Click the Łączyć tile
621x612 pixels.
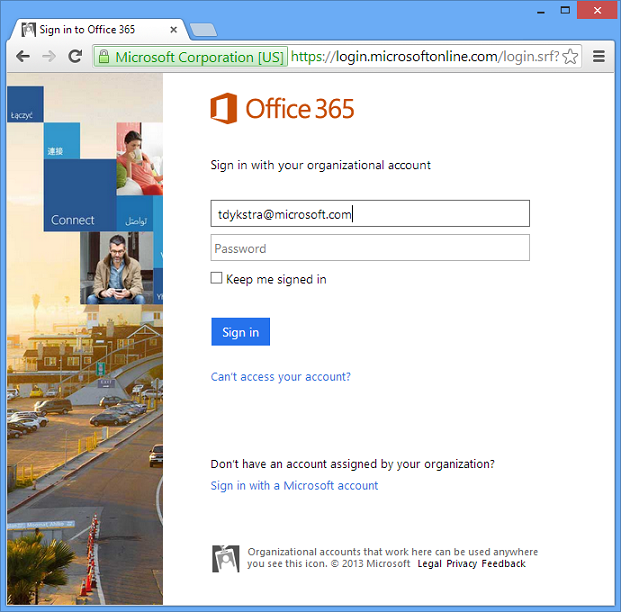[x=25, y=104]
